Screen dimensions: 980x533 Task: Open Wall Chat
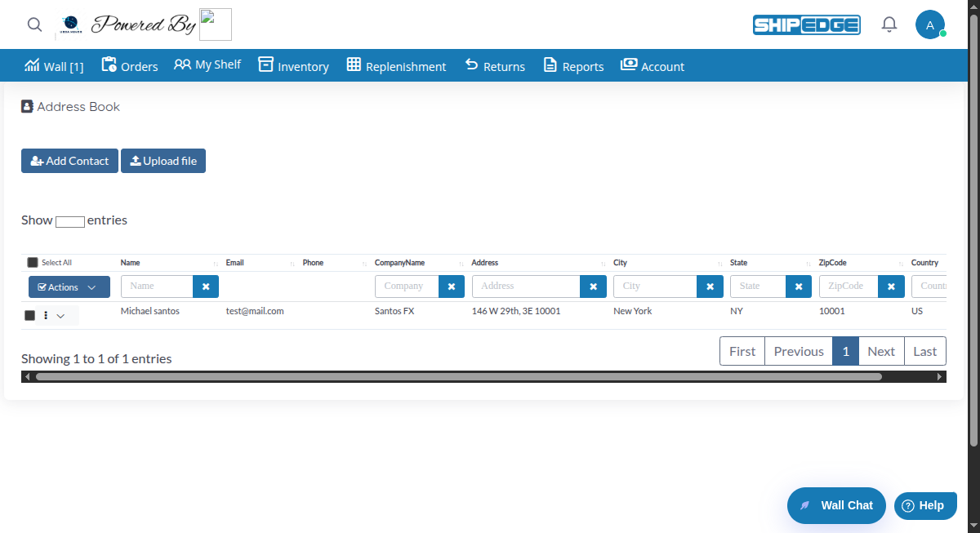(x=835, y=505)
